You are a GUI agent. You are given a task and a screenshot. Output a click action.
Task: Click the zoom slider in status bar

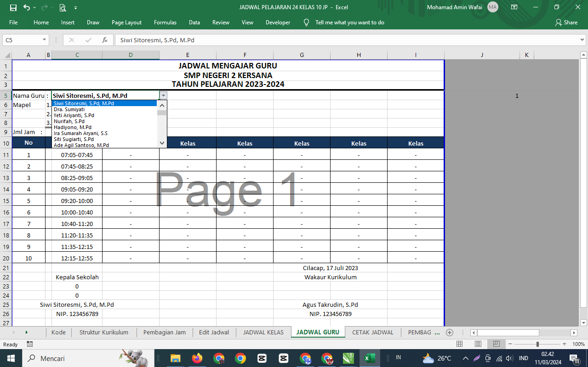(537, 344)
